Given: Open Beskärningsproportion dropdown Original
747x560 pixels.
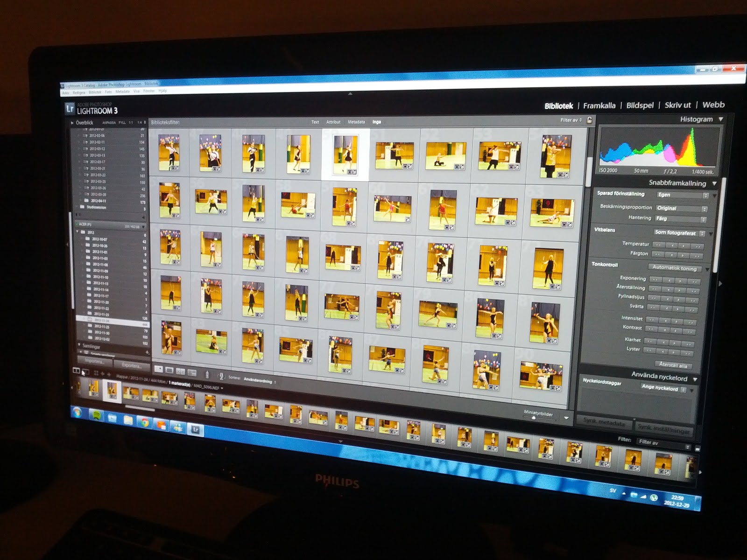Looking at the screenshot, I should click(681, 209).
